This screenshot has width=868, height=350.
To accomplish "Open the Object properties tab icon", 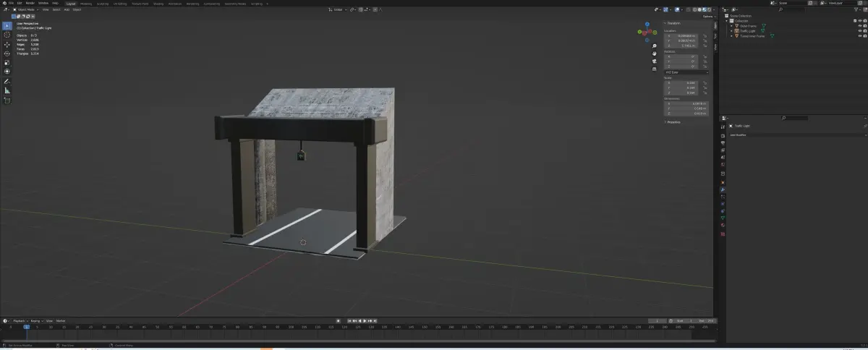I will (x=723, y=182).
